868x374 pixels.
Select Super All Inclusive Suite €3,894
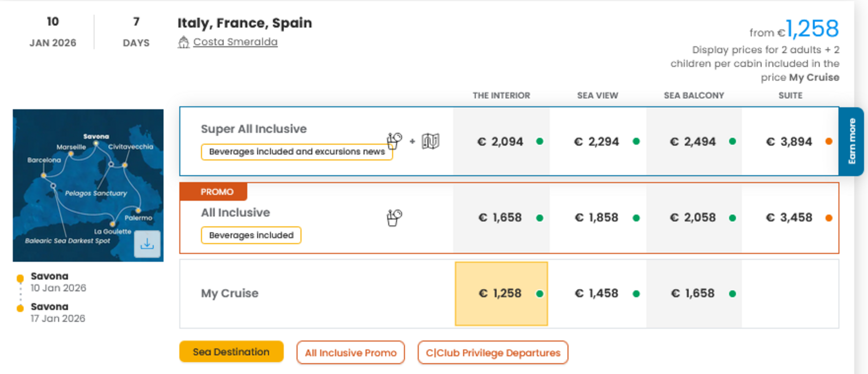point(789,142)
